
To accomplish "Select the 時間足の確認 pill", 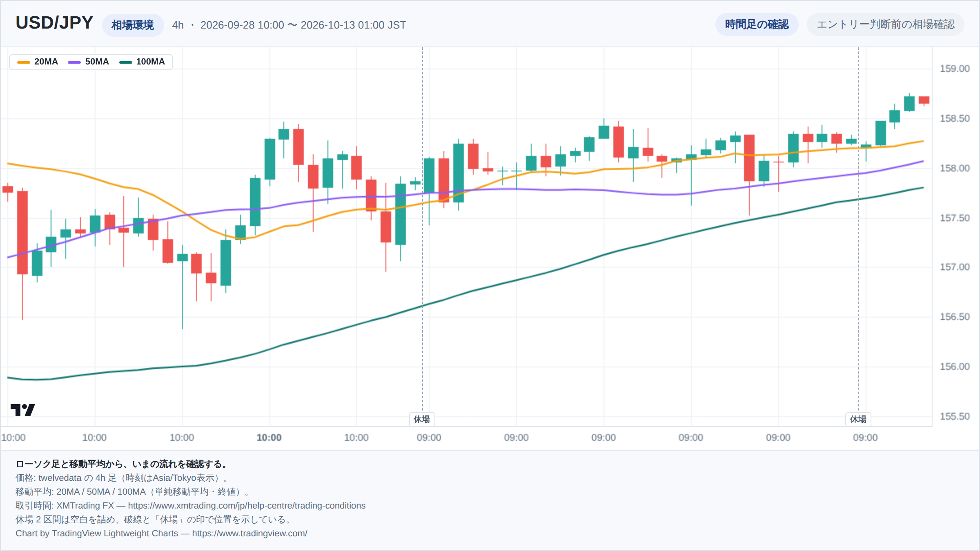I will coord(757,24).
